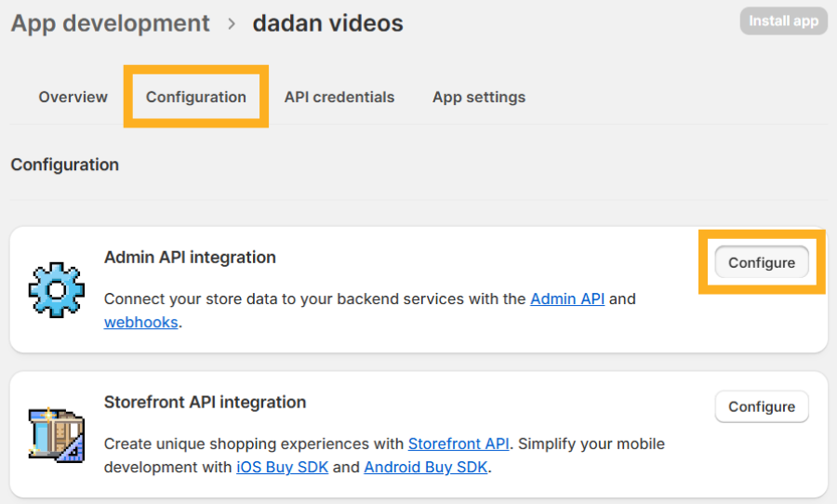Open the API credentials tab
The image size is (837, 504).
(339, 97)
